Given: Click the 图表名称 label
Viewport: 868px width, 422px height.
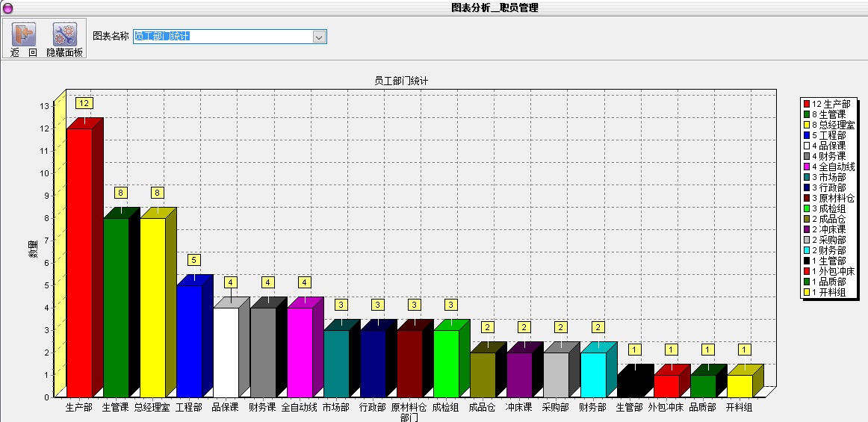Looking at the screenshot, I should point(111,36).
